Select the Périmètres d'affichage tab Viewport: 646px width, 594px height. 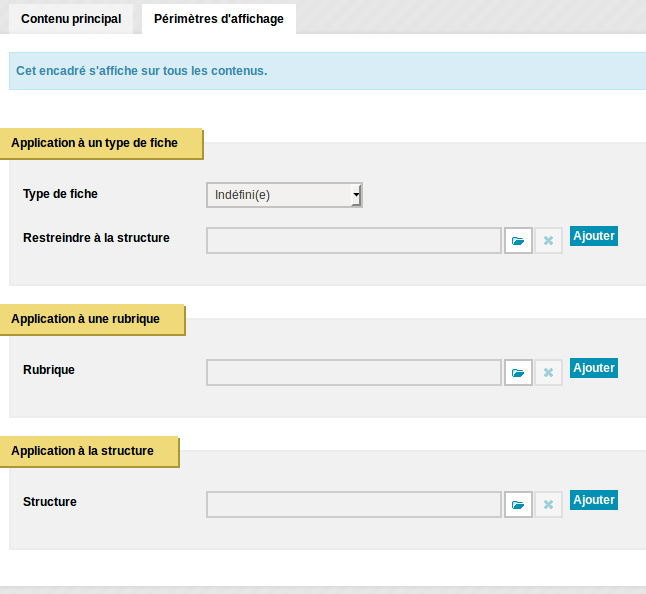tap(219, 19)
